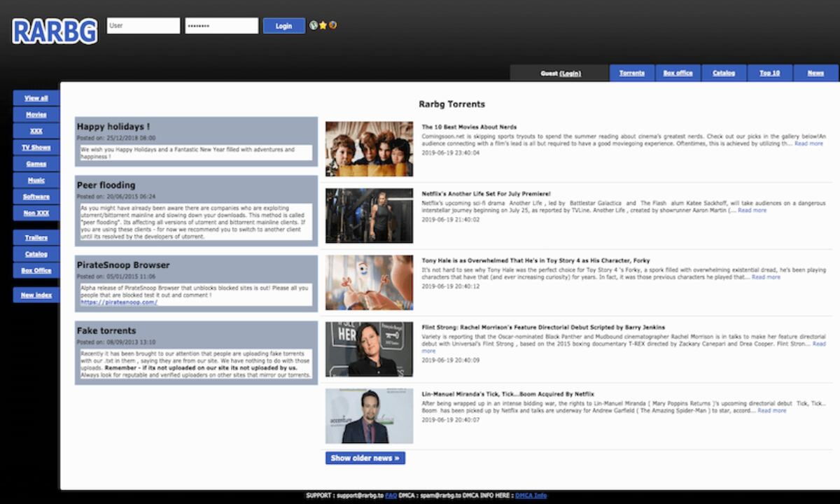The image size is (840, 504).
Task: Open the Another Life article thumbnail
Action: (x=369, y=216)
